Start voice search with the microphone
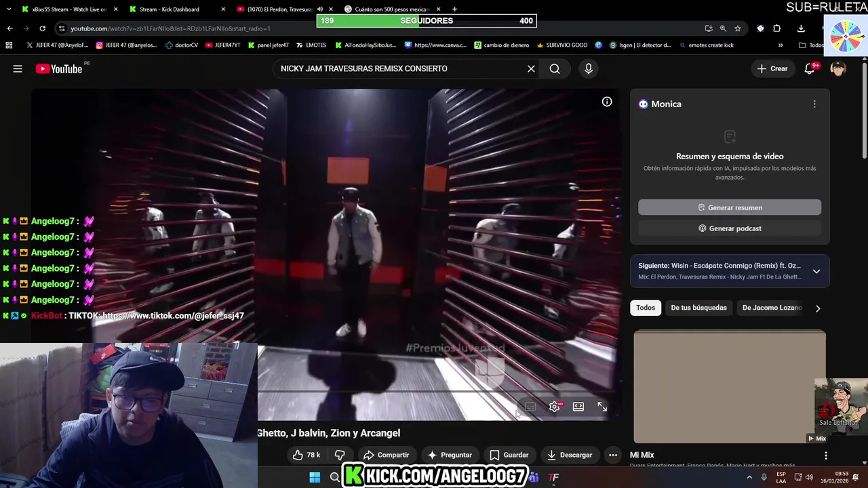The height and width of the screenshot is (488, 868). click(589, 68)
